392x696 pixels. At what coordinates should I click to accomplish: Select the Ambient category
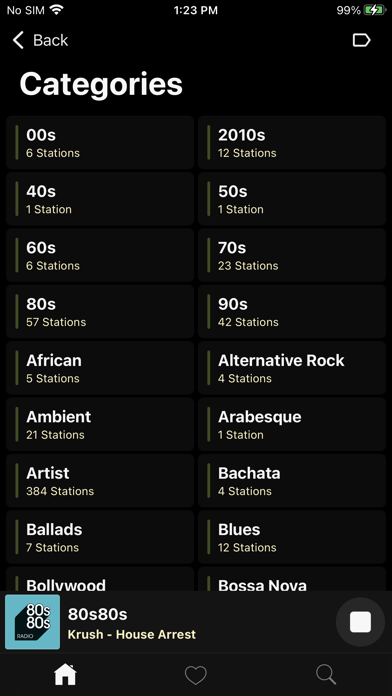100,424
